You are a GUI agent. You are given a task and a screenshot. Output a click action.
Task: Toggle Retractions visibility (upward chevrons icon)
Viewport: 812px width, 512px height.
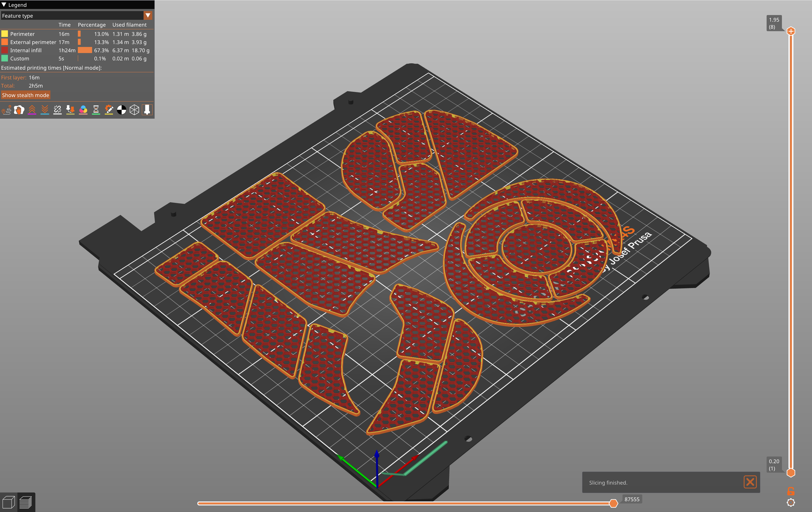click(32, 110)
